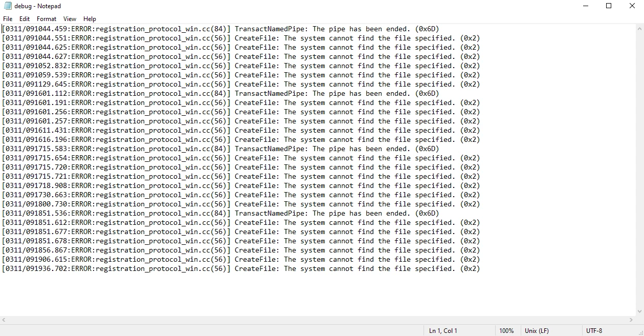
Task: Click the log line timestamped 091715.654
Action: (241, 158)
